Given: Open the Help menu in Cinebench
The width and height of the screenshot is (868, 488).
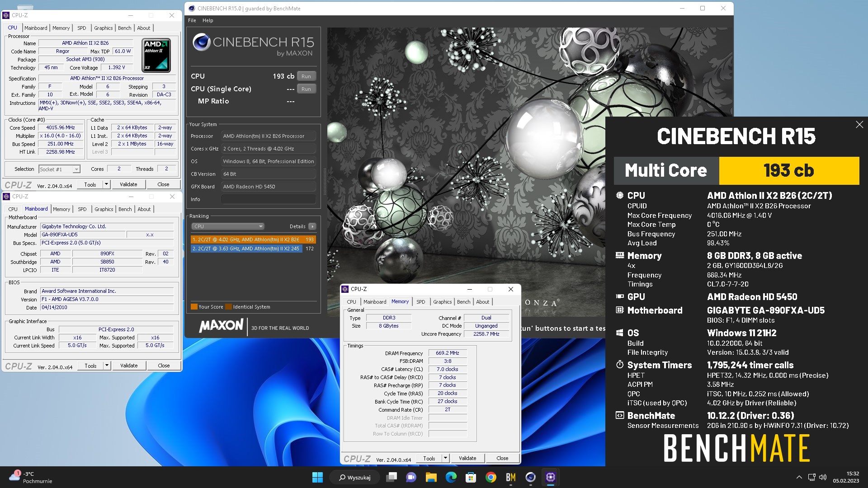Looking at the screenshot, I should coord(208,20).
